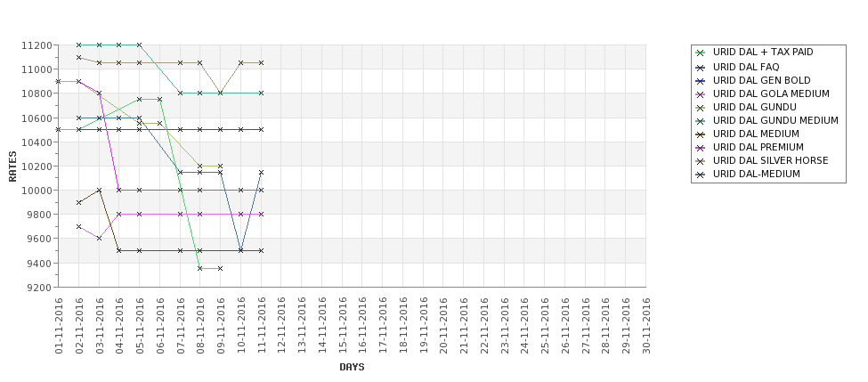Click the green 9350 data point on 09-11-2016
This screenshot has width=868, height=382.
[x=220, y=269]
